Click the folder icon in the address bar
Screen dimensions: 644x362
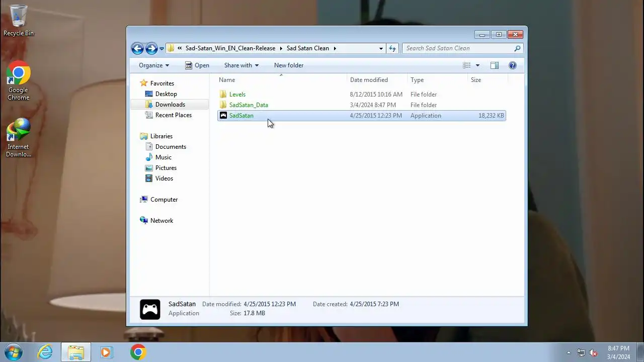[171, 48]
